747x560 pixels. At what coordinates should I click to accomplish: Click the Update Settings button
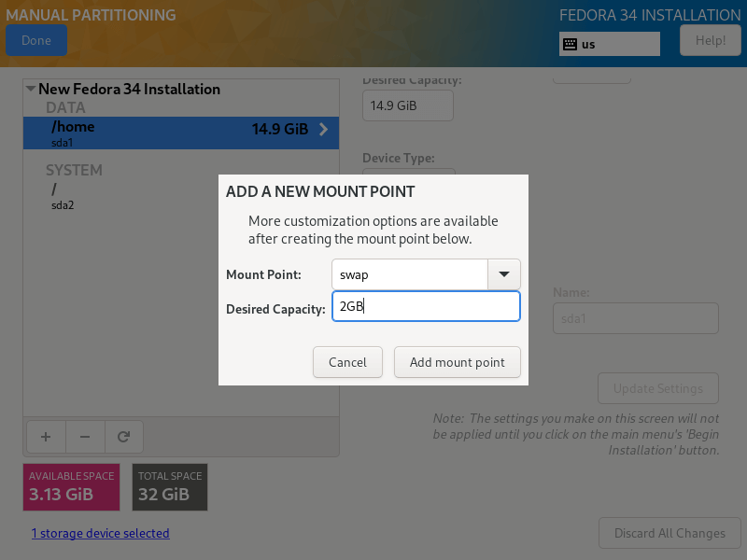tap(658, 388)
